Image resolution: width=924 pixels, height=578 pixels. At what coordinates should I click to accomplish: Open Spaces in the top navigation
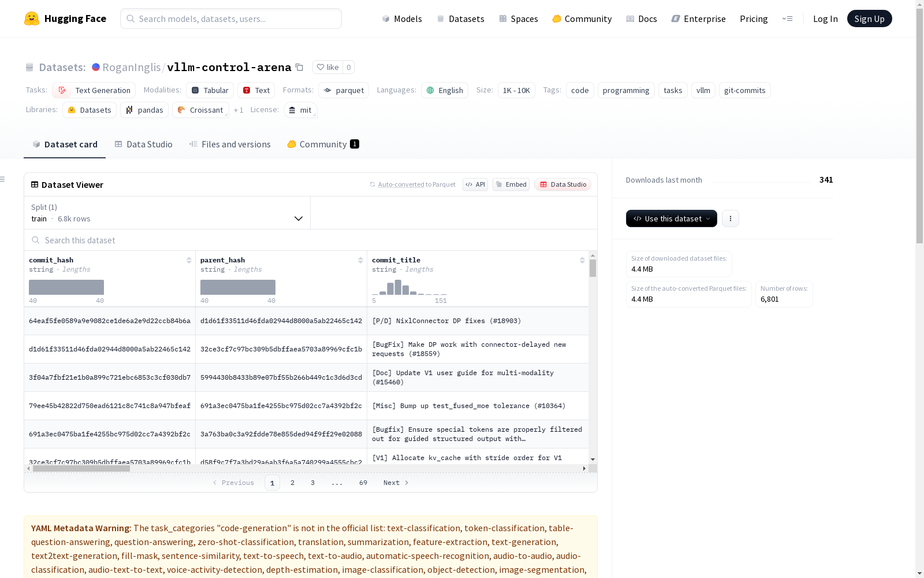point(519,18)
